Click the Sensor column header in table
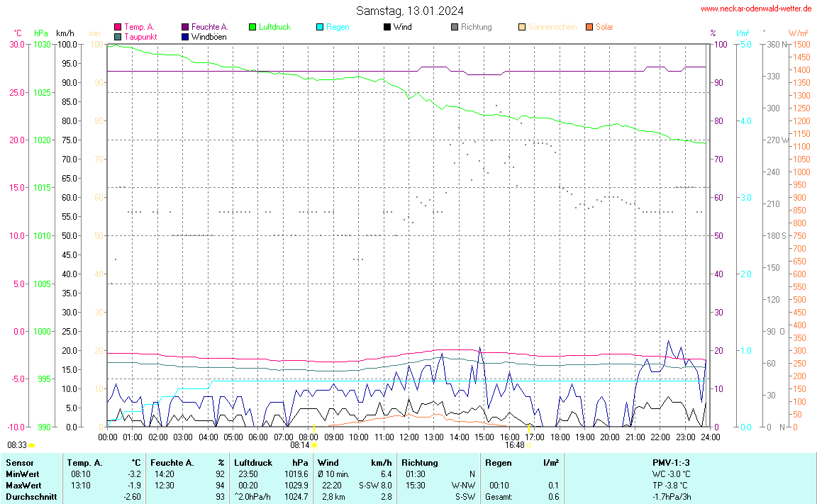Viewport: 817px width, 504px height. click(x=19, y=462)
